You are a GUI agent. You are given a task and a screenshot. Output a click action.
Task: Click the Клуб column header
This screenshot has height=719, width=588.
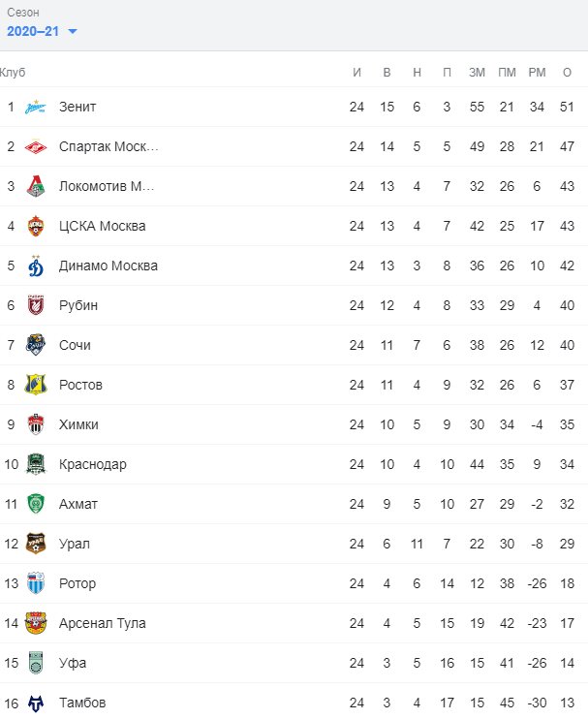click(x=13, y=73)
